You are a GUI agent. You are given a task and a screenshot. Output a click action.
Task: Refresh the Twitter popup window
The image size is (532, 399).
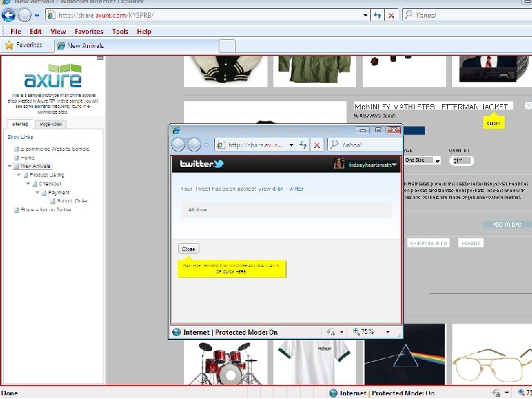pos(303,145)
